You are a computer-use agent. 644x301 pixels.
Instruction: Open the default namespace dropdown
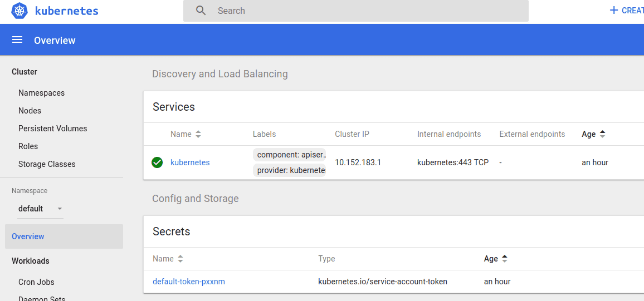(41, 209)
